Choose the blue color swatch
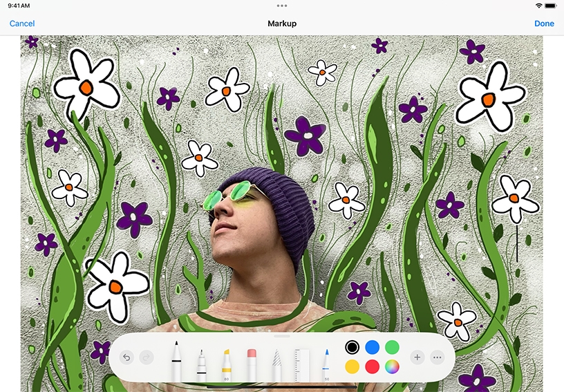564x392 pixels. [373, 347]
